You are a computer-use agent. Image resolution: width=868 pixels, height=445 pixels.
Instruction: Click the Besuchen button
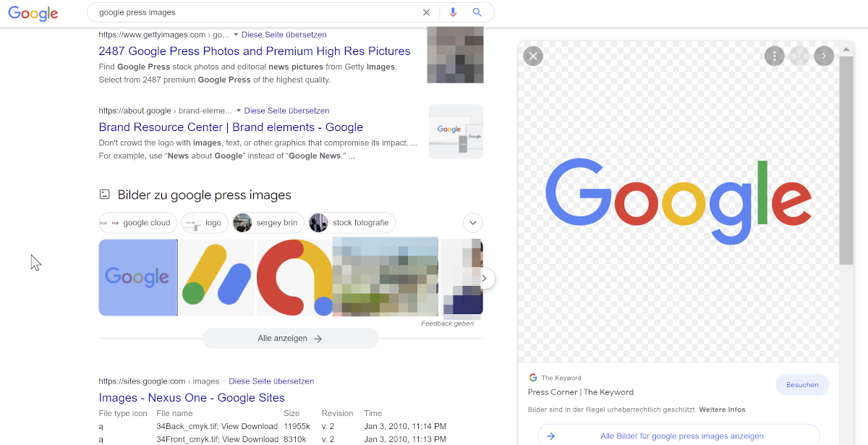(802, 385)
